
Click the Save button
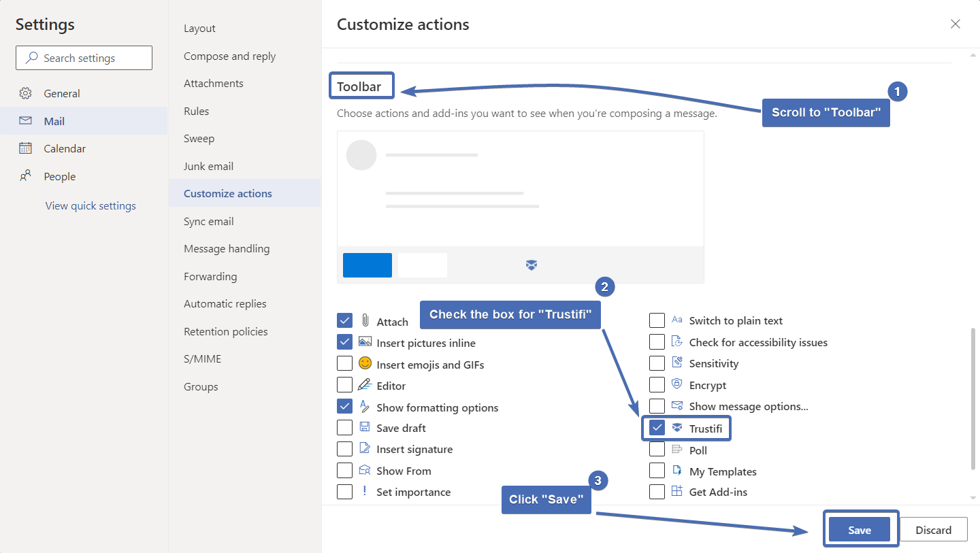click(x=860, y=530)
